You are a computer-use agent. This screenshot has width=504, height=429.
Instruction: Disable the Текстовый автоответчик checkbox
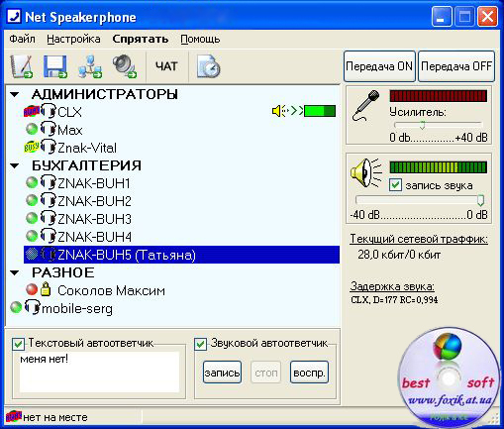[x=18, y=344]
